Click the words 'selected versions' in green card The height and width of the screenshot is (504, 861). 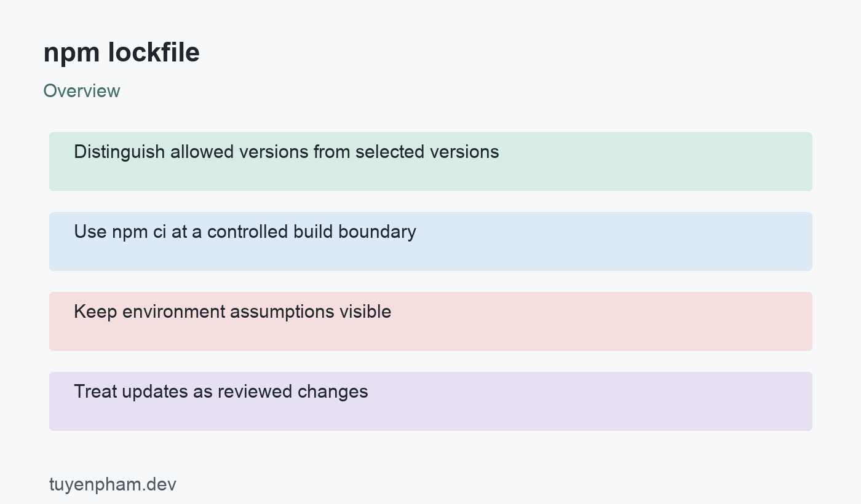(x=427, y=152)
